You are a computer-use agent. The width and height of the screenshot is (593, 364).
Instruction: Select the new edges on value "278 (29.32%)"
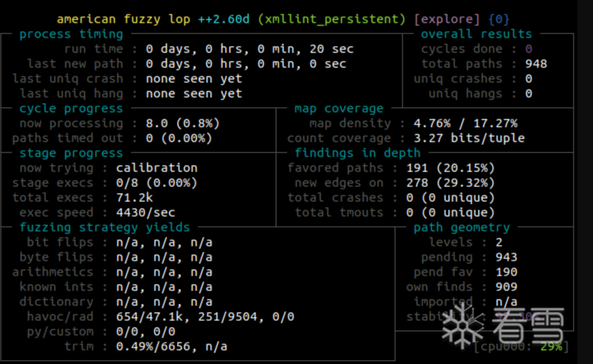(x=450, y=183)
